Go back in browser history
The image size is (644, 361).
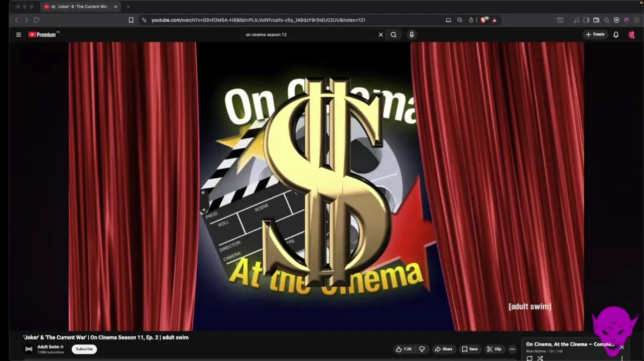click(x=16, y=20)
